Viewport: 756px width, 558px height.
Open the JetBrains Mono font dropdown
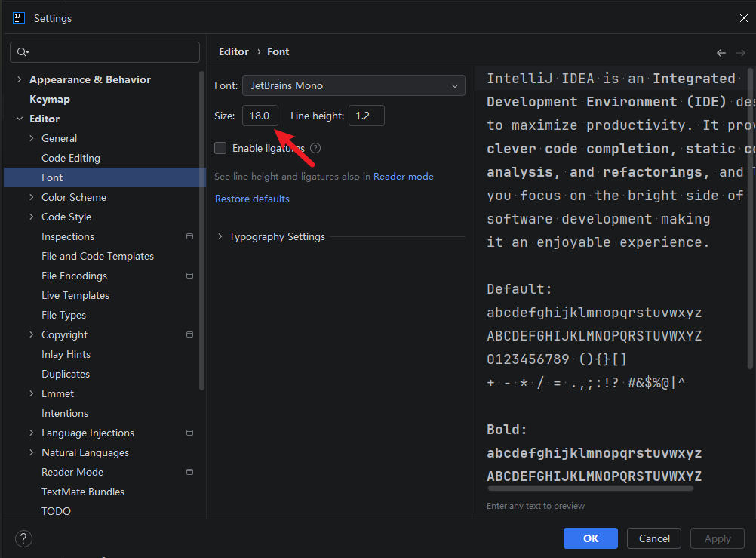pyautogui.click(x=353, y=85)
